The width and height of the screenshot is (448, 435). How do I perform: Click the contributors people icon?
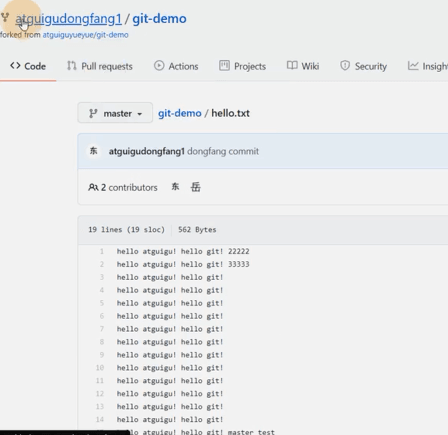(93, 188)
